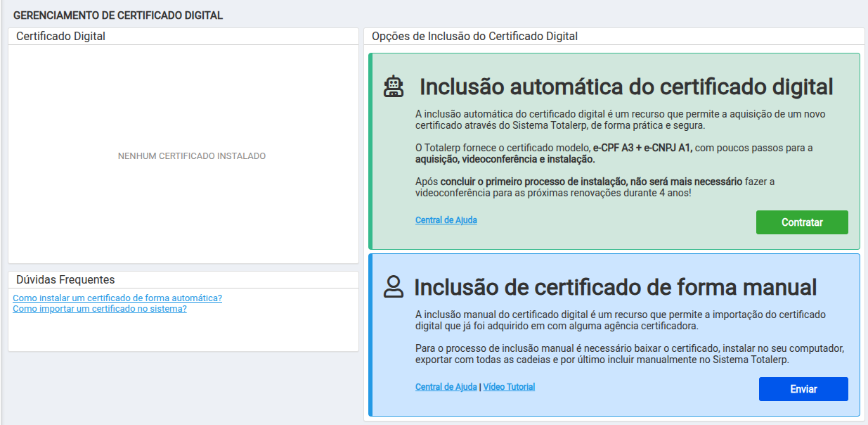Click the person icon beside Inclusão manual heading
This screenshot has width=868, height=425.
394,286
